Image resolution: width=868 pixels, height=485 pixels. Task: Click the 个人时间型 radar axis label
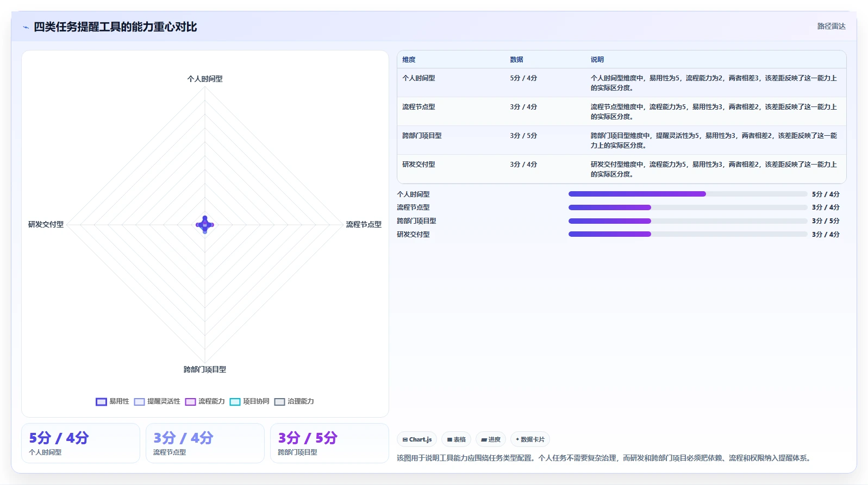pyautogui.click(x=205, y=79)
